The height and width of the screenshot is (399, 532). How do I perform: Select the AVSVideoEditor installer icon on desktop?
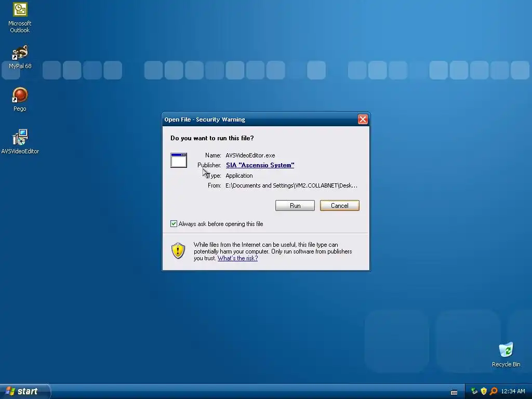tap(20, 142)
